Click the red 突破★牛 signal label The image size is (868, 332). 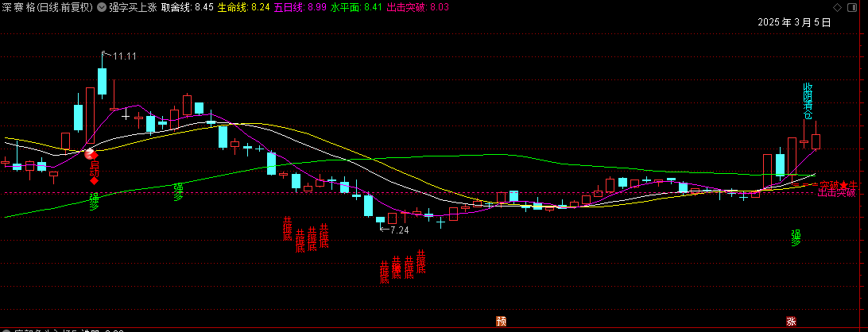point(838,185)
